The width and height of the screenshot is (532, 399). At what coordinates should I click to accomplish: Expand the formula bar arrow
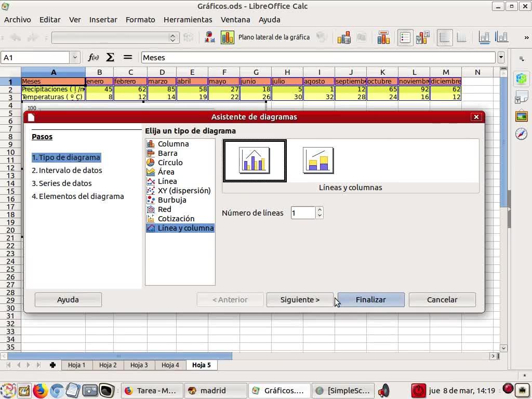tap(501, 58)
